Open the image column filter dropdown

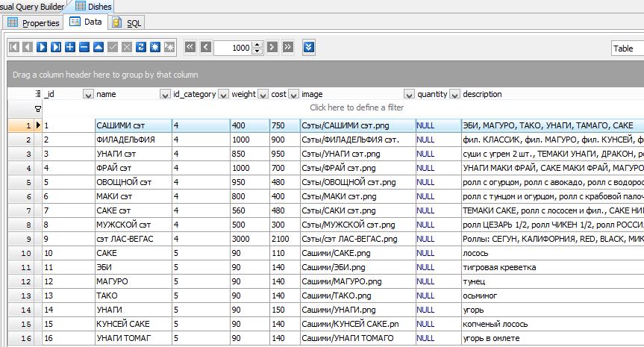click(x=409, y=95)
